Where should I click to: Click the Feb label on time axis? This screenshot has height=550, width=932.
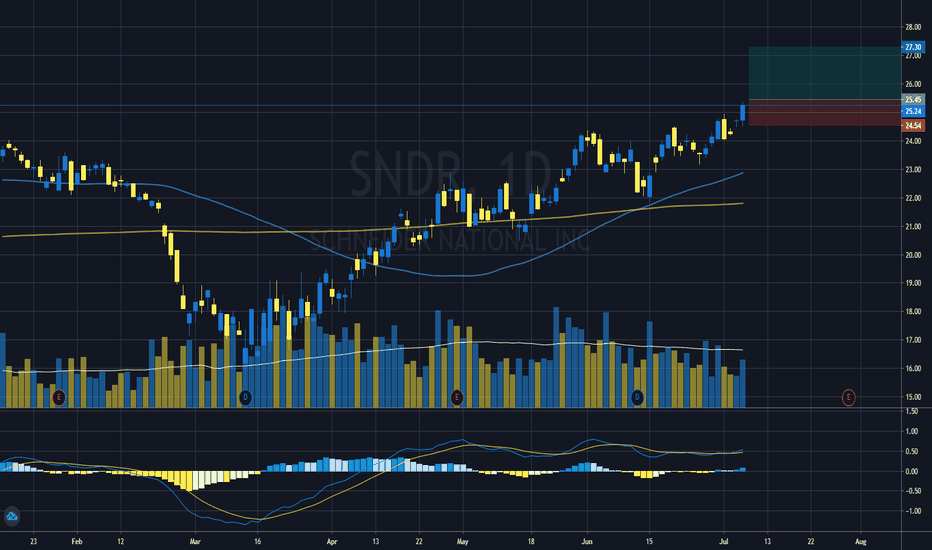tap(77, 542)
